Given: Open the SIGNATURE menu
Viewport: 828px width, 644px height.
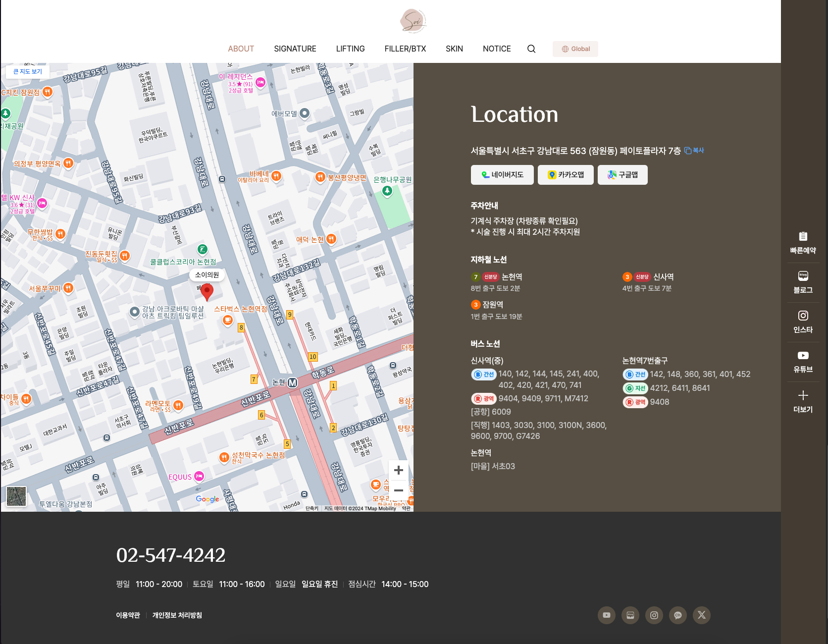Looking at the screenshot, I should pyautogui.click(x=295, y=49).
